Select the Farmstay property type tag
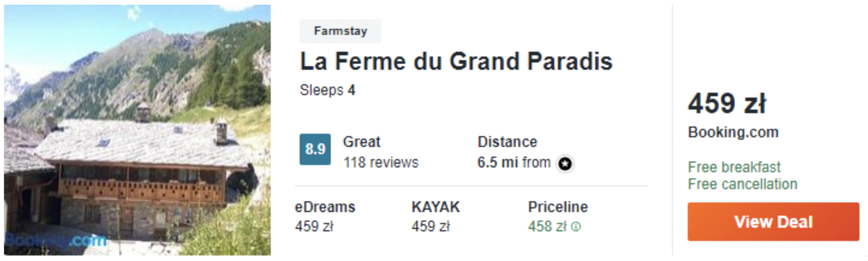Viewport: 868px width, 261px height. click(x=341, y=31)
